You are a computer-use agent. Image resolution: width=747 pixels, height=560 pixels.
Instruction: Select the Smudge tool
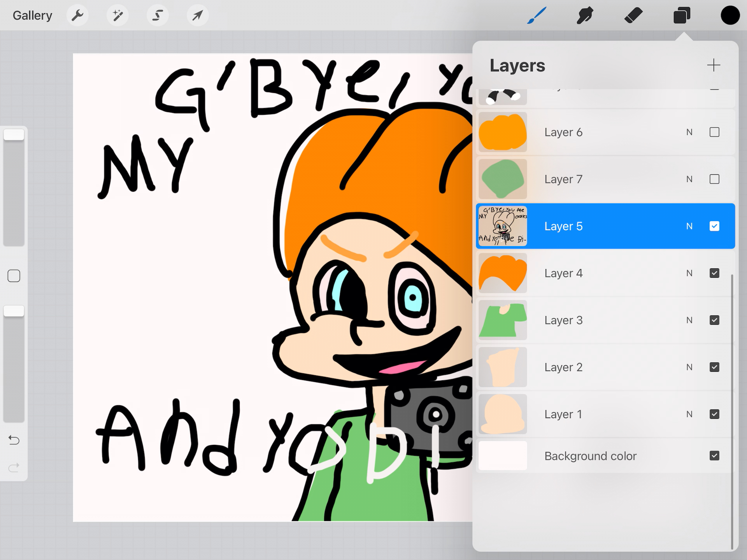(585, 16)
